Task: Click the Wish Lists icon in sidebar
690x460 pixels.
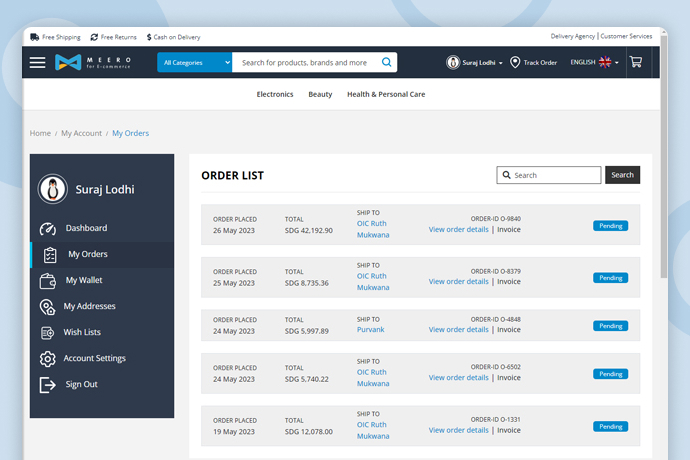Action: [48, 332]
